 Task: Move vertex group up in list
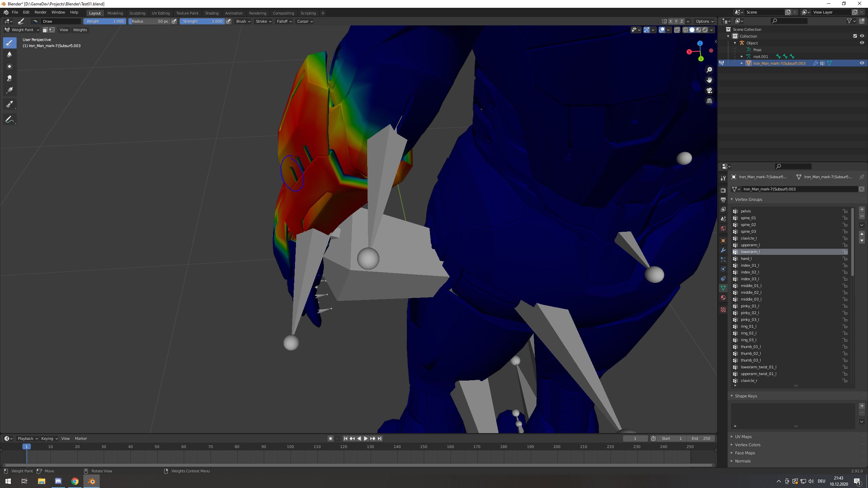point(862,234)
